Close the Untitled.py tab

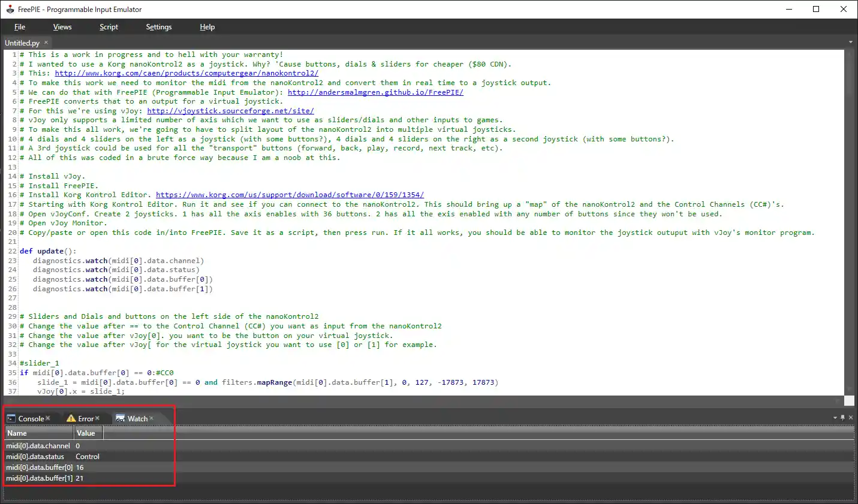point(46,43)
